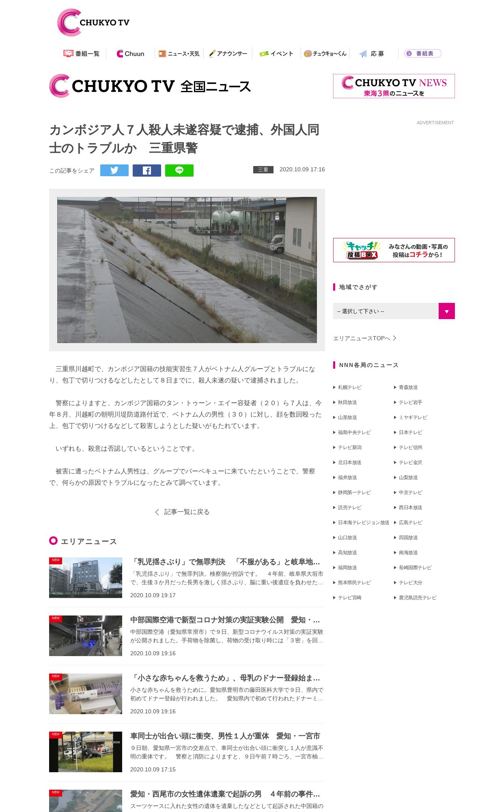Open the 読売テレビ news link
504x812 pixels.
pyautogui.click(x=347, y=508)
